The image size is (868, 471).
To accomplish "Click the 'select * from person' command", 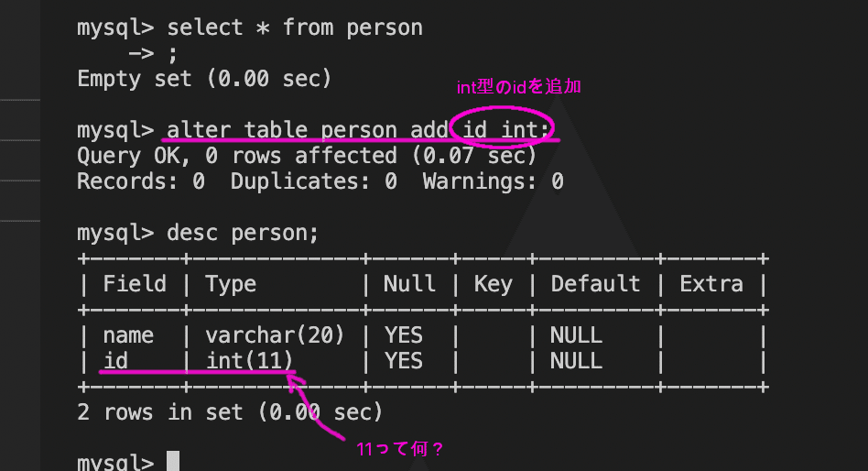I will pyautogui.click(x=295, y=27).
